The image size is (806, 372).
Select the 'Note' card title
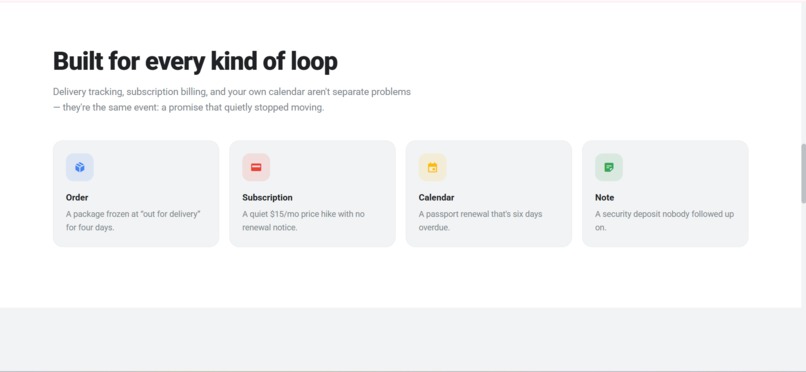604,197
